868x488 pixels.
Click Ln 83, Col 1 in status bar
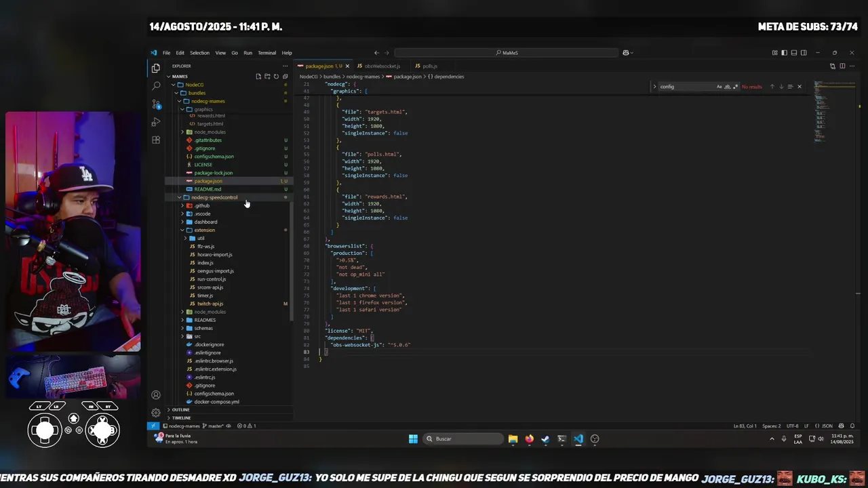pos(745,426)
